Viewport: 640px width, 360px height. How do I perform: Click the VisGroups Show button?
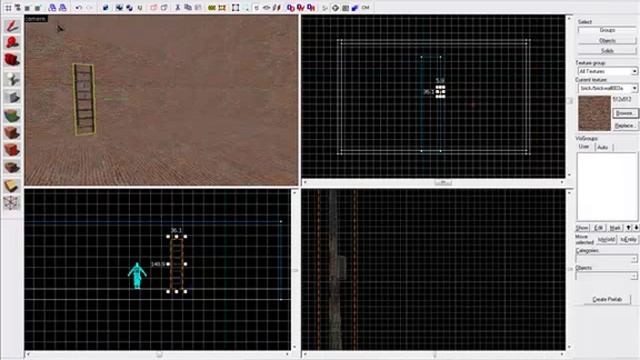tap(582, 228)
